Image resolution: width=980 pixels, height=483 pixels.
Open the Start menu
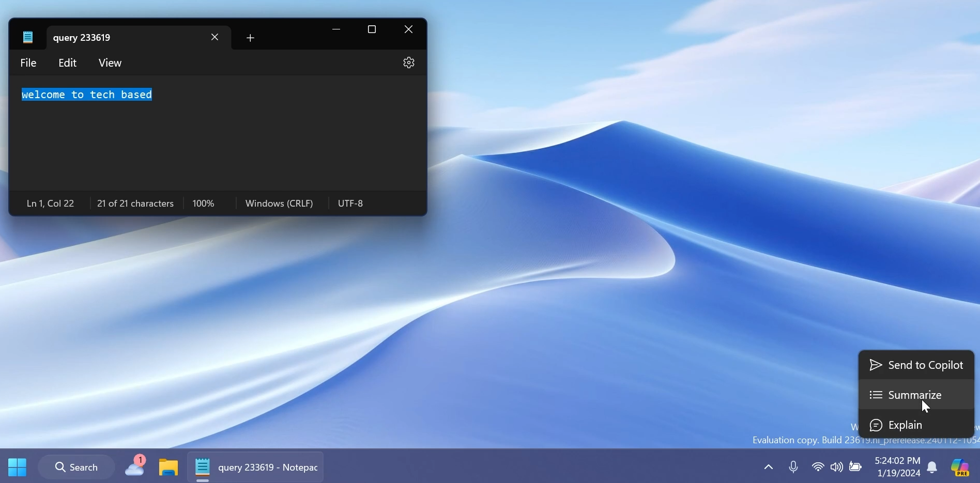point(17,466)
